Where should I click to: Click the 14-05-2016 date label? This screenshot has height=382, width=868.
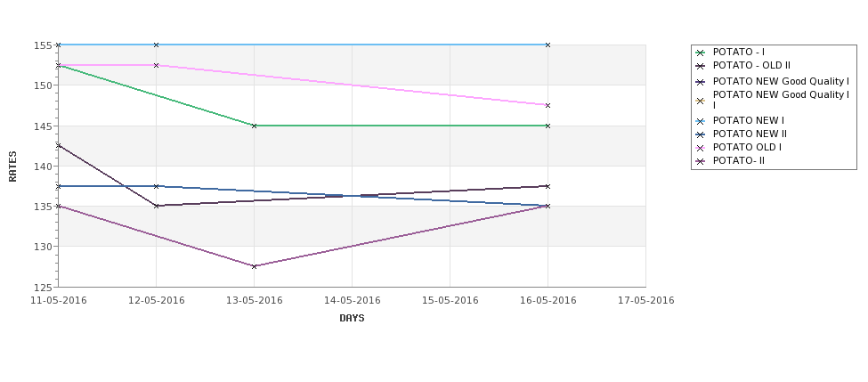pyautogui.click(x=352, y=301)
